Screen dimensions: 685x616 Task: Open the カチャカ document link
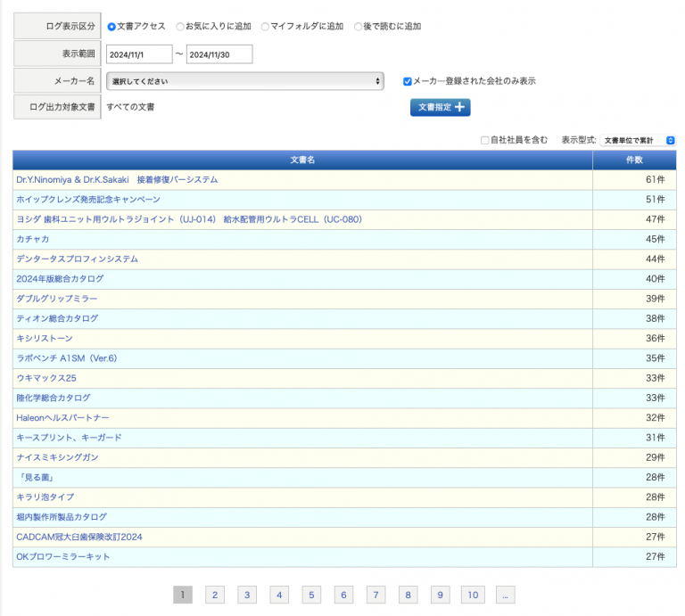[33, 239]
